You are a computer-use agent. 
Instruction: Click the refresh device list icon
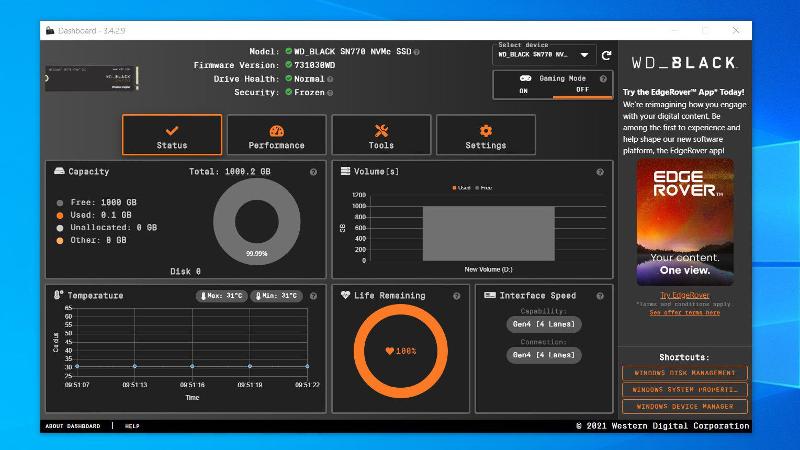[606, 55]
